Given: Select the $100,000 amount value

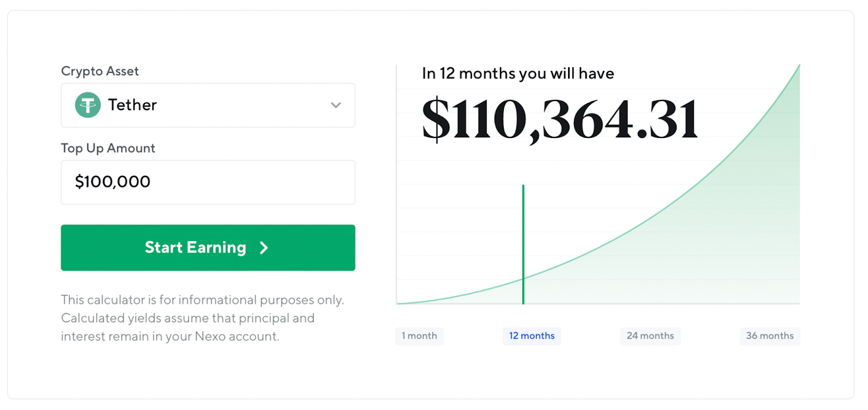Looking at the screenshot, I should [x=112, y=182].
